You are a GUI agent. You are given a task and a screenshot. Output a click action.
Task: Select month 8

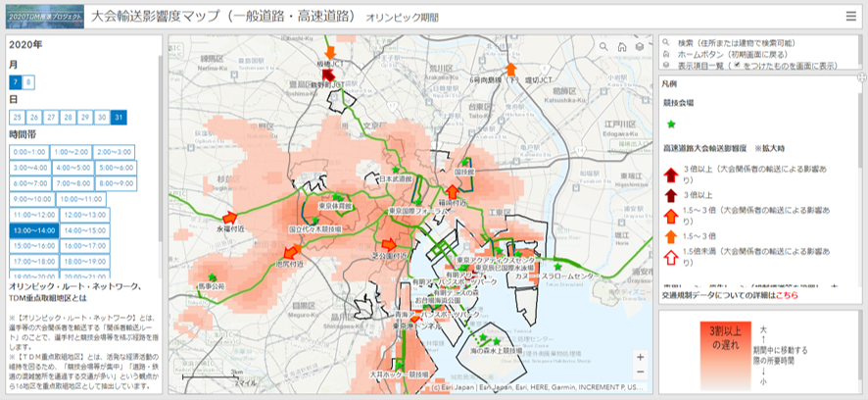28,82
